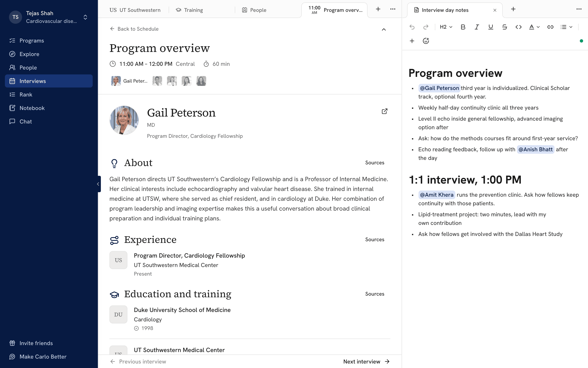Screen dimensions: 588x368
Task: Switch to the UT Southwestern tab
Action: click(135, 10)
